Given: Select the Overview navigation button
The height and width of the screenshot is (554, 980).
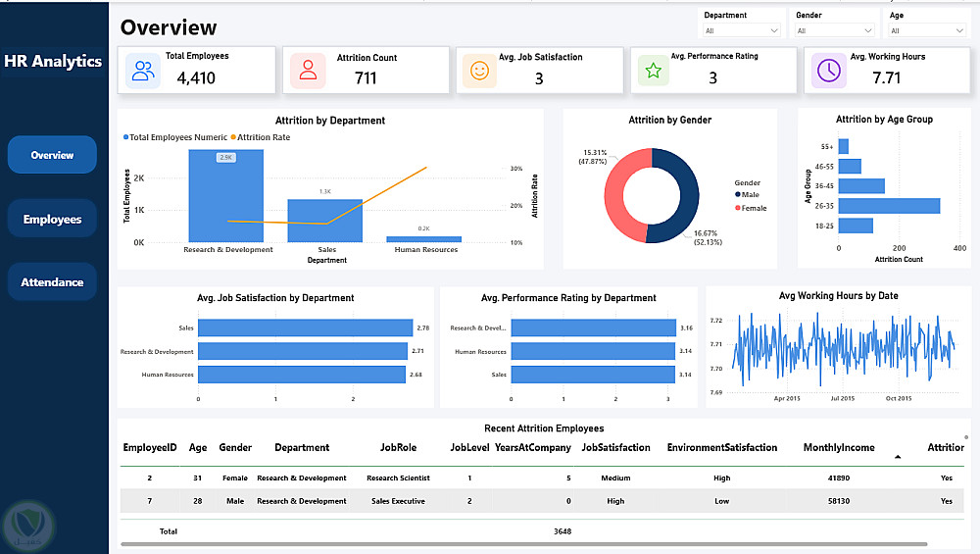Looking at the screenshot, I should point(52,155).
